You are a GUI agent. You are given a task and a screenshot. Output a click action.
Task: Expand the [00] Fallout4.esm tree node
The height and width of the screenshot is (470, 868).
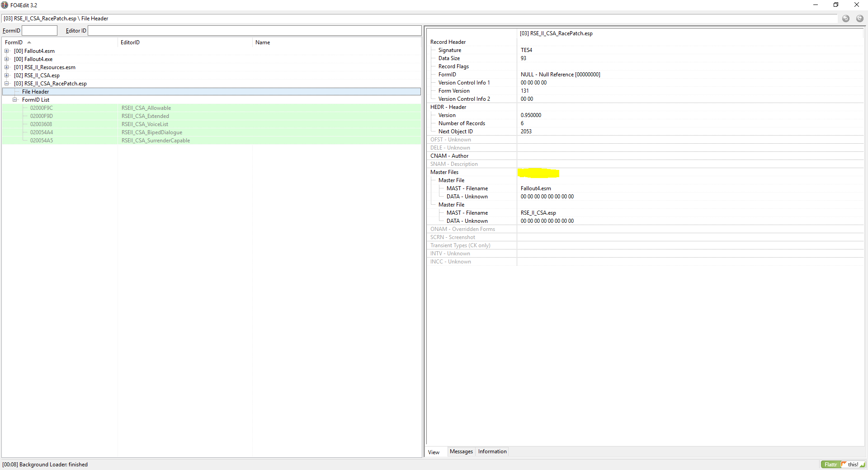(7, 51)
